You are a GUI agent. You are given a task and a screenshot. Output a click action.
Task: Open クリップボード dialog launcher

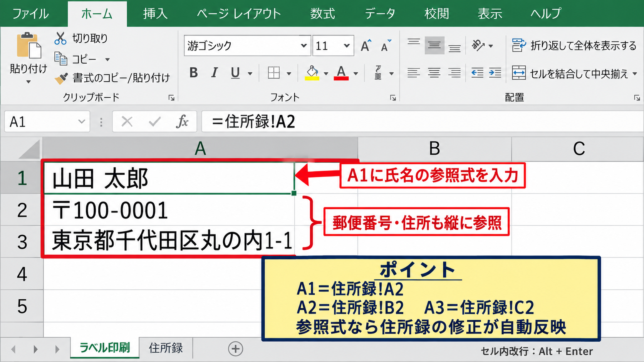click(x=171, y=98)
